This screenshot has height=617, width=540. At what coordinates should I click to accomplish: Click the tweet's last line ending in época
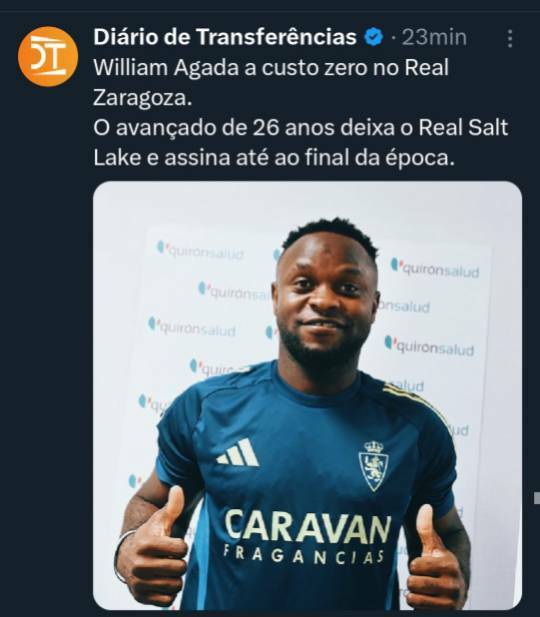coord(274,158)
